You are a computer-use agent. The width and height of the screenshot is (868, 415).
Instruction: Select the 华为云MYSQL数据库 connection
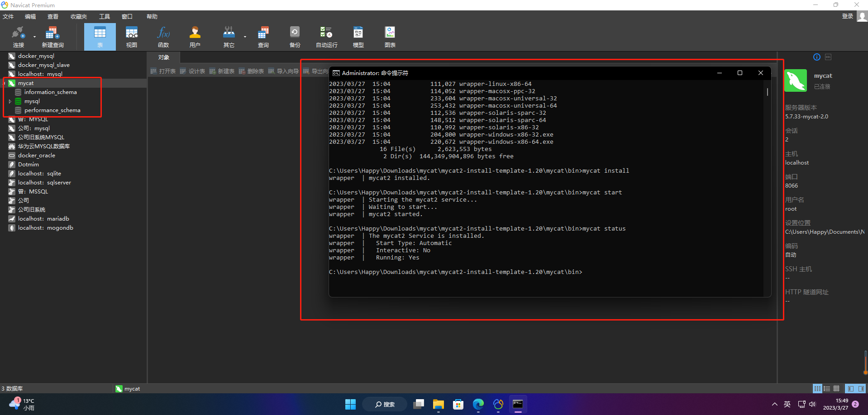[x=44, y=146]
